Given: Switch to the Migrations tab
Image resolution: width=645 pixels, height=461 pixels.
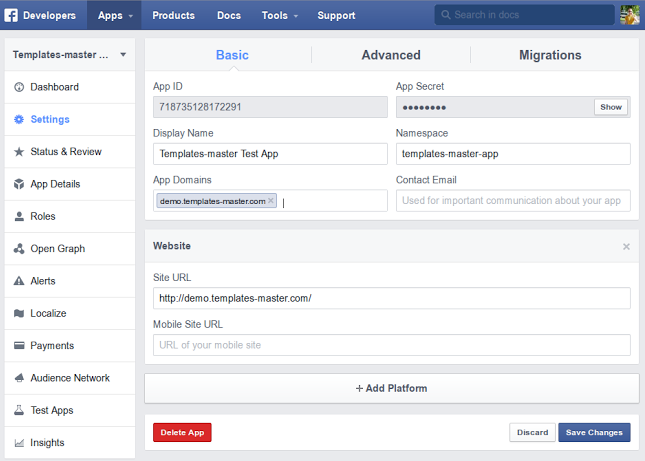Looking at the screenshot, I should tap(550, 55).
